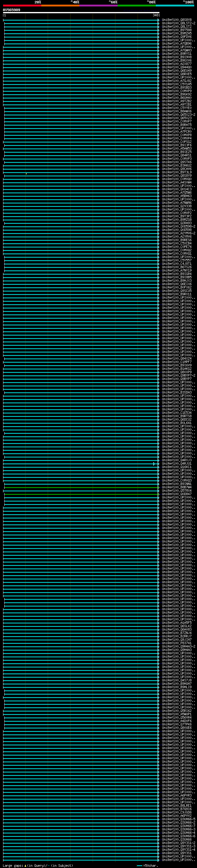Select hit label UniRef100_Q9BYP7-2
Screen dimensions: 197x868
179,375
